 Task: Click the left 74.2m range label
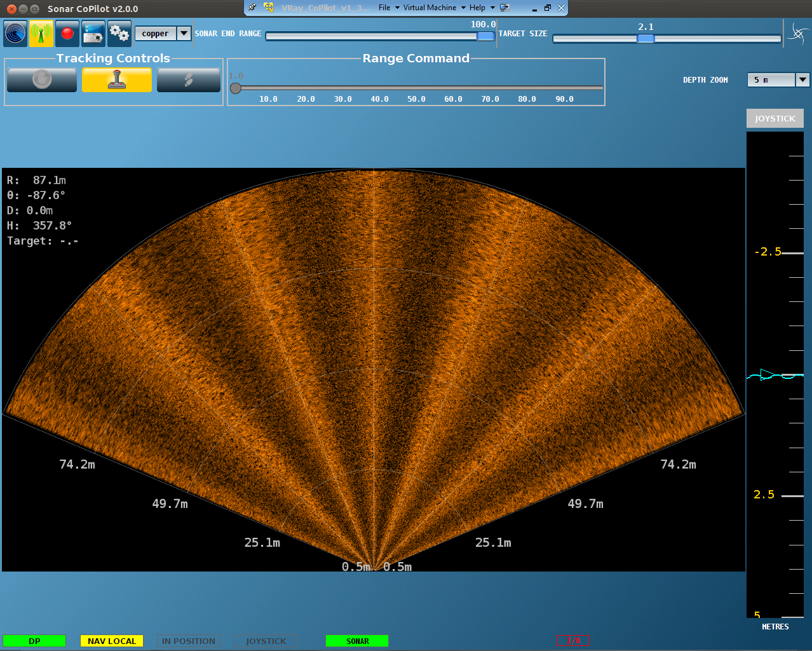77,465
